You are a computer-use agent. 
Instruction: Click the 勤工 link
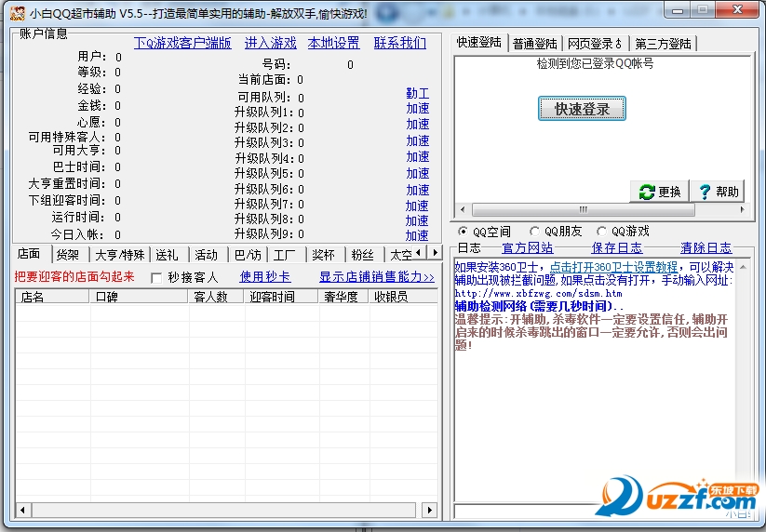417,93
